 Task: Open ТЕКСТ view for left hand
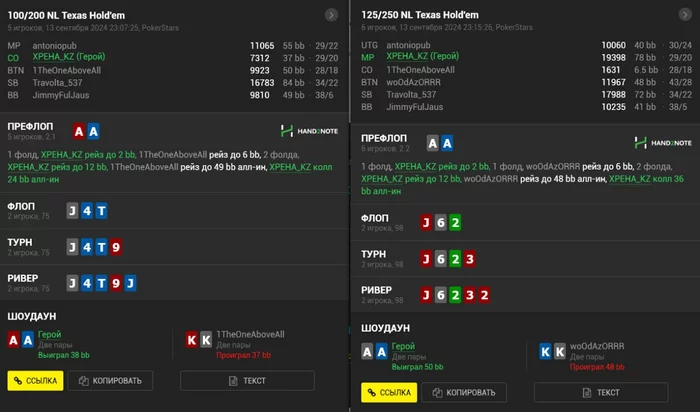click(247, 381)
